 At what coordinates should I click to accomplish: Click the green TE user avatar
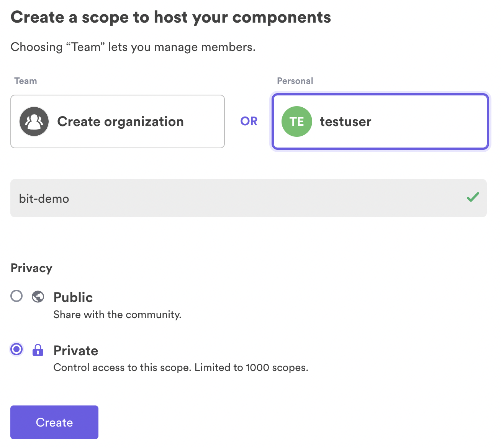(x=297, y=121)
